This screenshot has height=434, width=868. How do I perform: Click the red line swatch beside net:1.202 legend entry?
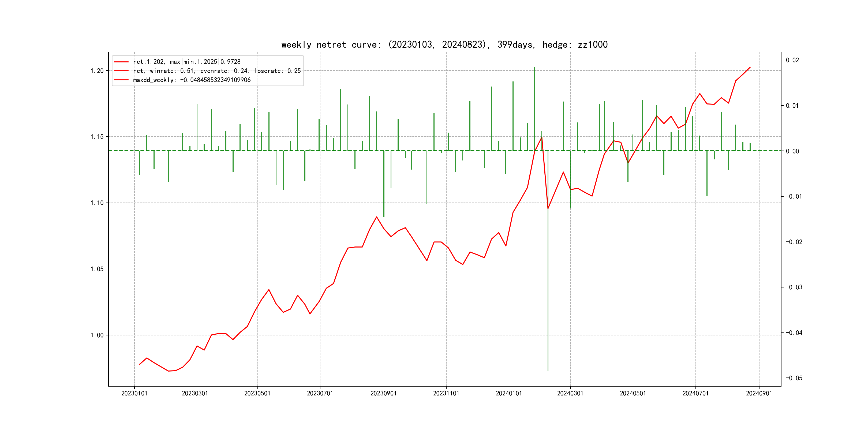(121, 62)
